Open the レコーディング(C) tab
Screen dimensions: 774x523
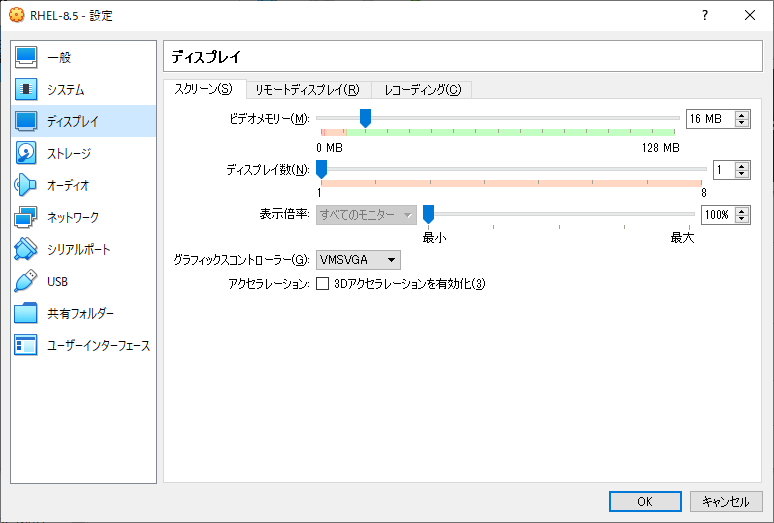pyautogui.click(x=422, y=90)
